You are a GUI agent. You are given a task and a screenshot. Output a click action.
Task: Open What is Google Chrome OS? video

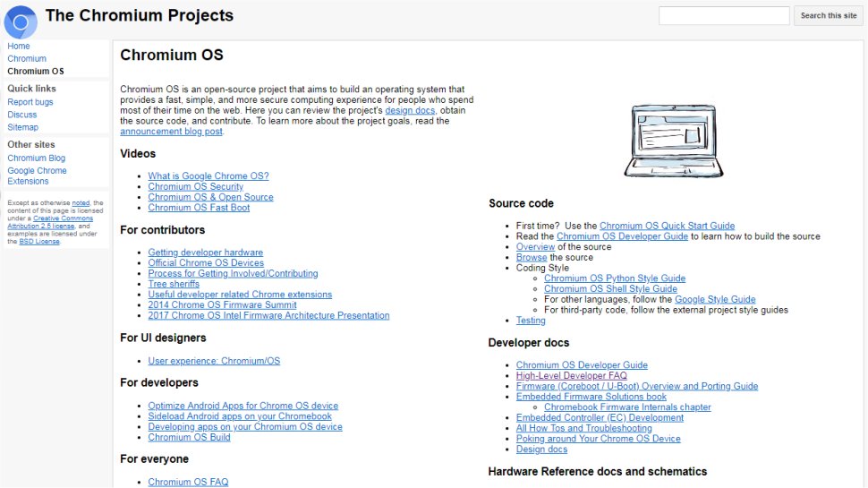coord(208,176)
